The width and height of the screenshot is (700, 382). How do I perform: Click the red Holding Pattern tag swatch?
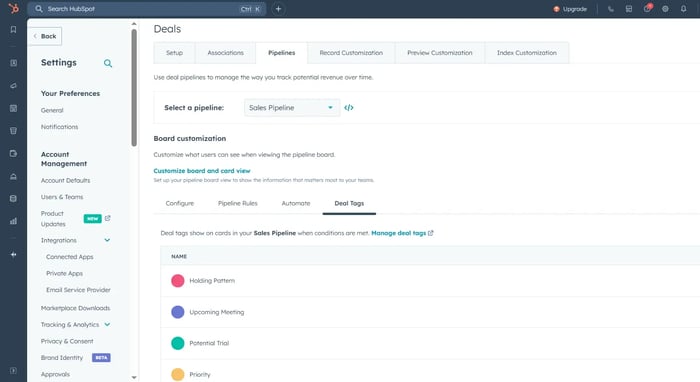178,281
